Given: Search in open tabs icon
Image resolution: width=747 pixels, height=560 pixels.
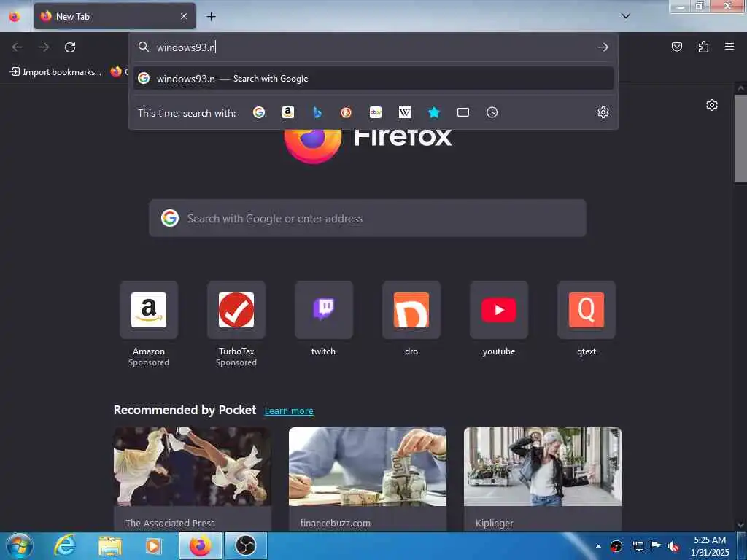Looking at the screenshot, I should [463, 112].
